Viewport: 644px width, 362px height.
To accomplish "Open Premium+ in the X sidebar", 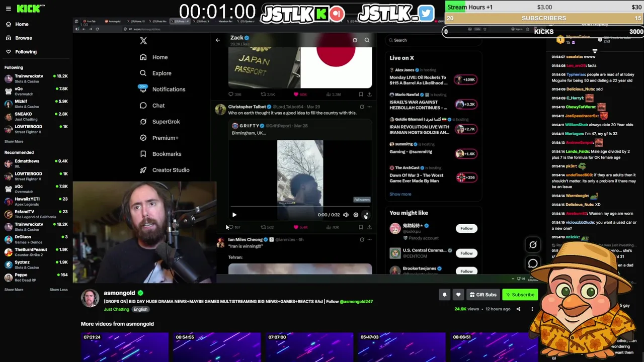I will [159, 138].
